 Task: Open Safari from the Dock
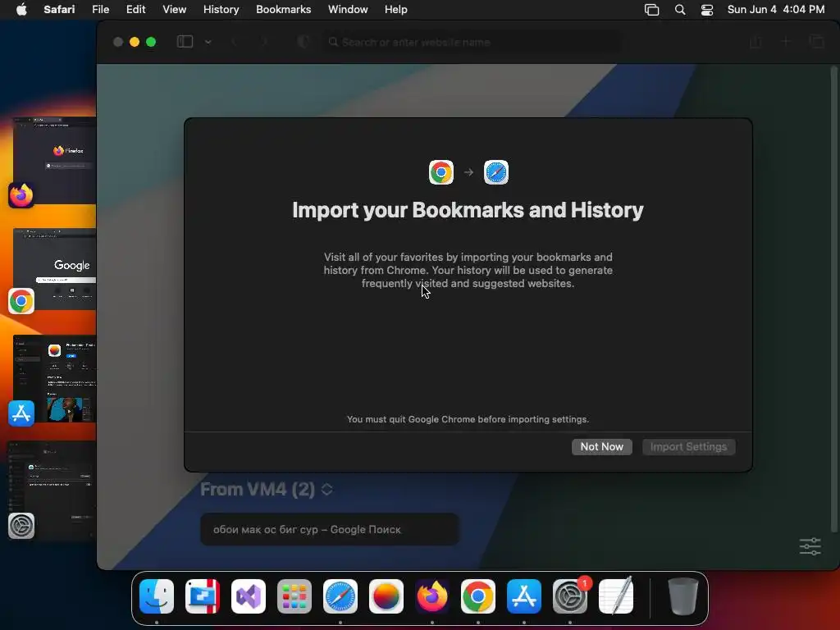coord(340,596)
